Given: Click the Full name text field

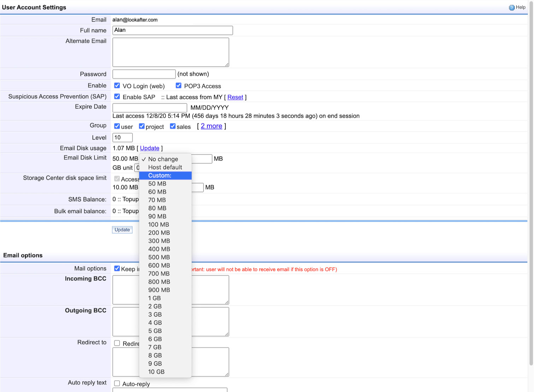Looking at the screenshot, I should coord(172,30).
